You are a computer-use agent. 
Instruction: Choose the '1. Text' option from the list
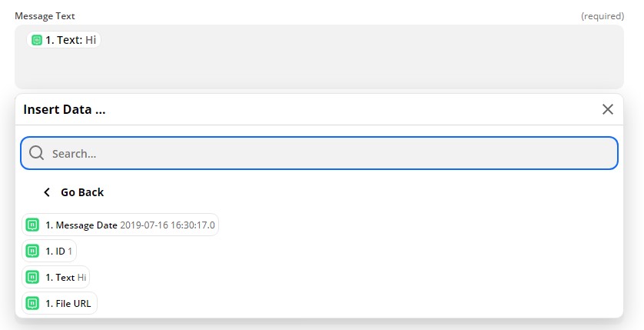(x=55, y=278)
